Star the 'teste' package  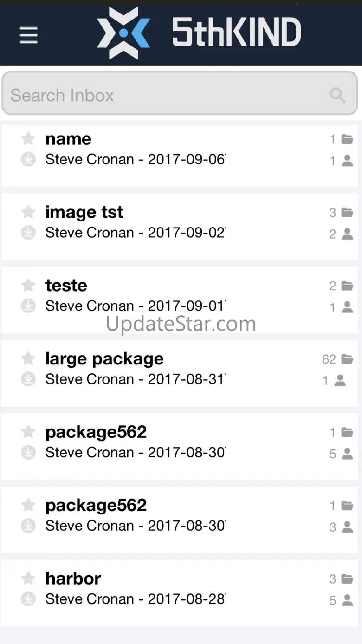[28, 285]
